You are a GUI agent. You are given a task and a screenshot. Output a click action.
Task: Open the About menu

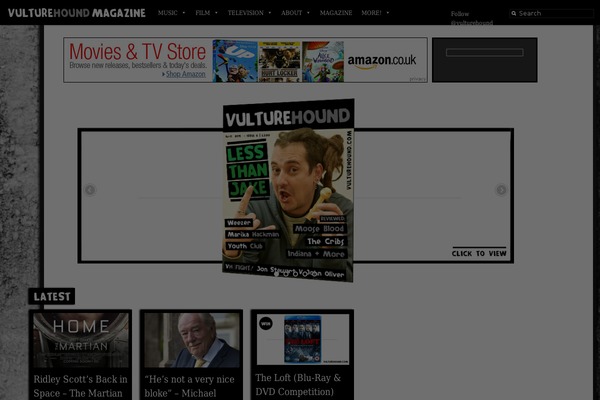292,13
